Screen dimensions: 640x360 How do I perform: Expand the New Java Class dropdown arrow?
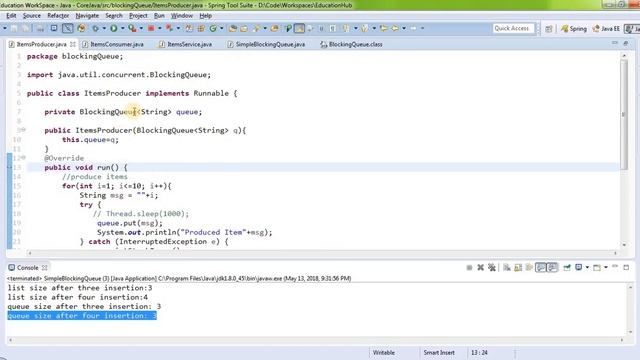(222, 28)
